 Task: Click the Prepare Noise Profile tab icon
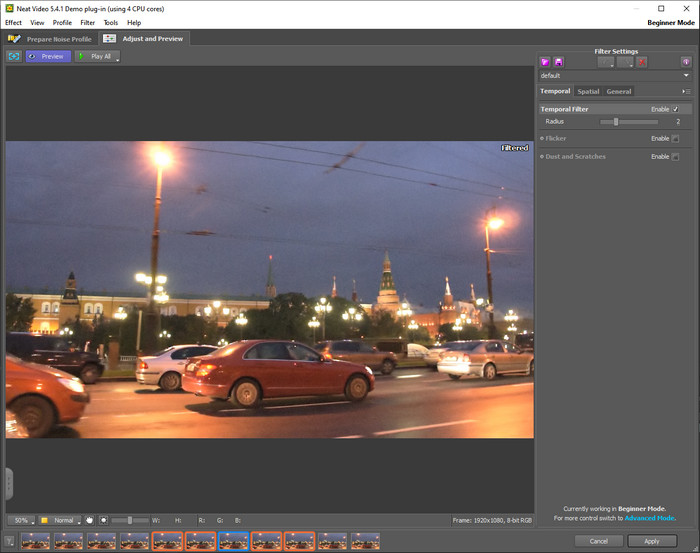click(14, 39)
